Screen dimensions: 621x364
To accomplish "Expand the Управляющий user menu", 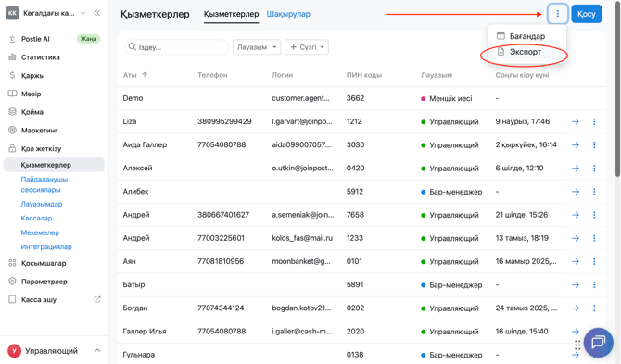I will (54, 350).
